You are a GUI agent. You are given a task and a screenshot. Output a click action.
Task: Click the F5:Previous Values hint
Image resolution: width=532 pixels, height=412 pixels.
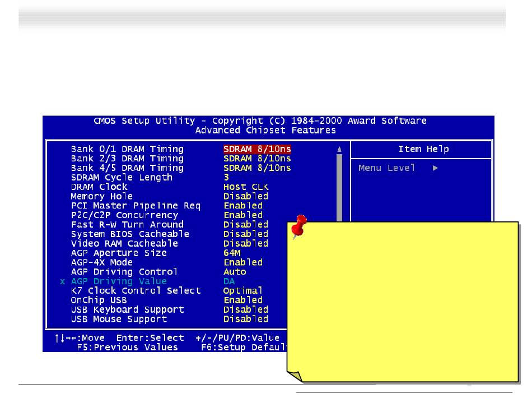click(x=127, y=348)
